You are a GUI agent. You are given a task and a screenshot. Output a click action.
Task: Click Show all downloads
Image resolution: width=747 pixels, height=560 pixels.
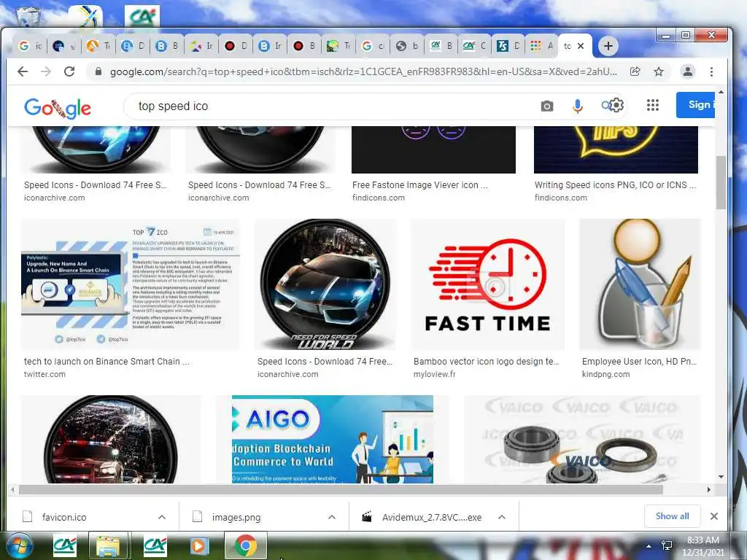click(x=672, y=516)
